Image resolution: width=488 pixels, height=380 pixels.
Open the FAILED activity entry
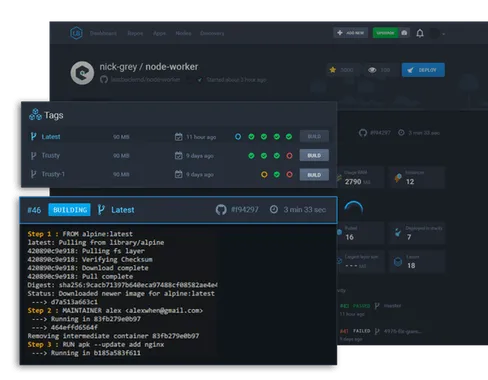pyautogui.click(x=380, y=331)
